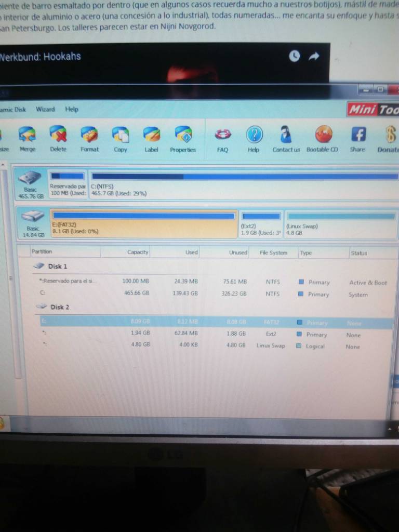Image resolution: width=399 pixels, height=532 pixels.
Task: Click the Merge partition toolbar icon
Action: (27, 134)
